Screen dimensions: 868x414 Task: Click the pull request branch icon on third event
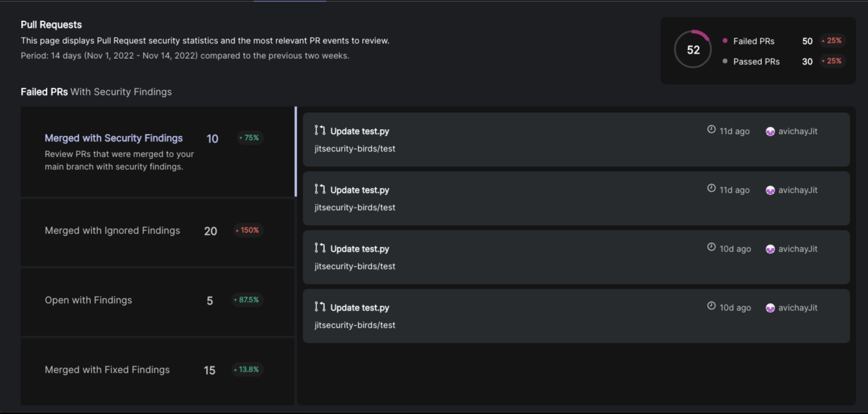tap(320, 248)
